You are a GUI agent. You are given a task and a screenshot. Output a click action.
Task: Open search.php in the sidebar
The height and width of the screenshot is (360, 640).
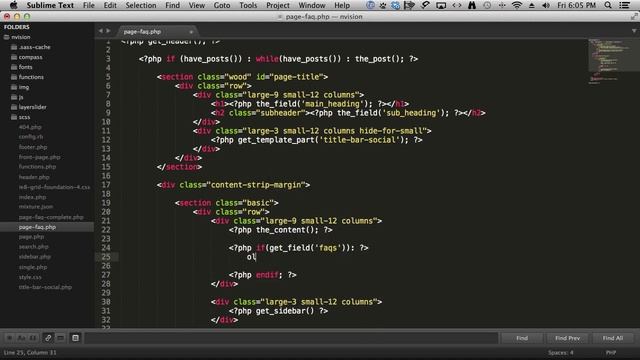[x=33, y=247]
